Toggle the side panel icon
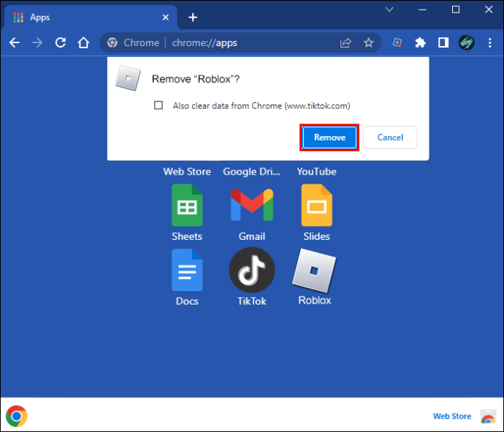504x432 pixels. point(443,42)
